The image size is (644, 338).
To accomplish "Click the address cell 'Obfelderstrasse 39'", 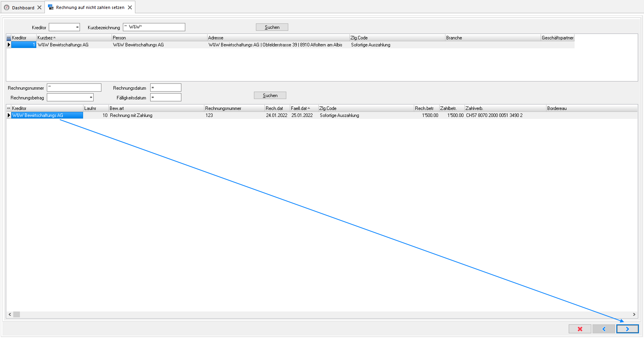I will pyautogui.click(x=279, y=45).
